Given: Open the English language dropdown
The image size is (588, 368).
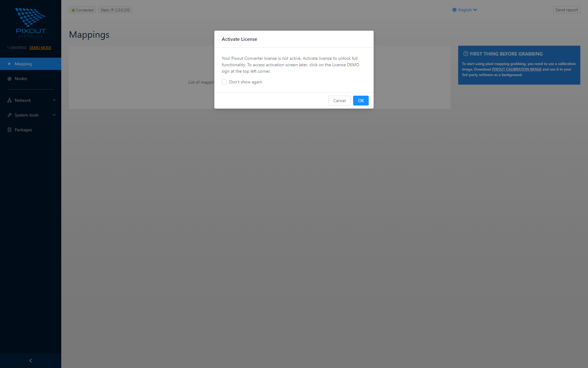Looking at the screenshot, I should point(465,10).
